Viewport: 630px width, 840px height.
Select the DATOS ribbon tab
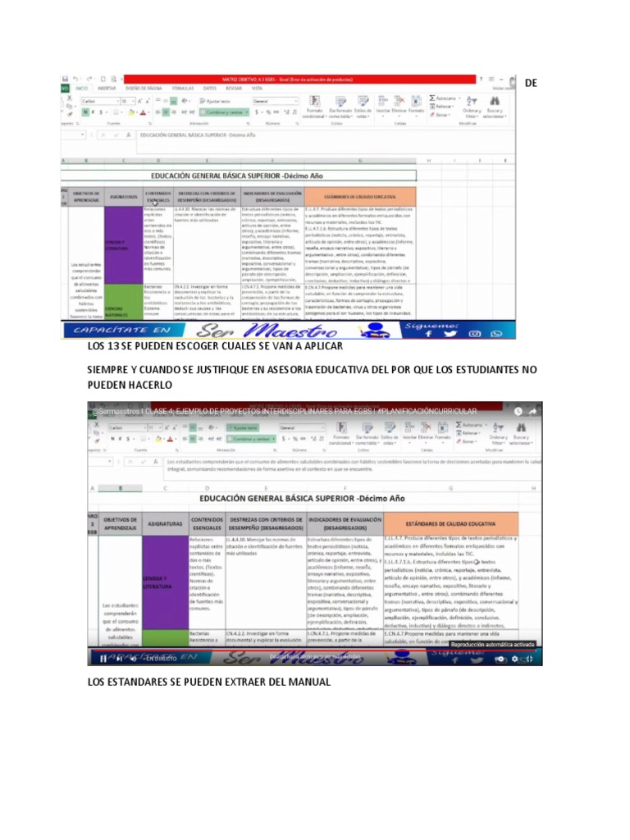pos(209,89)
